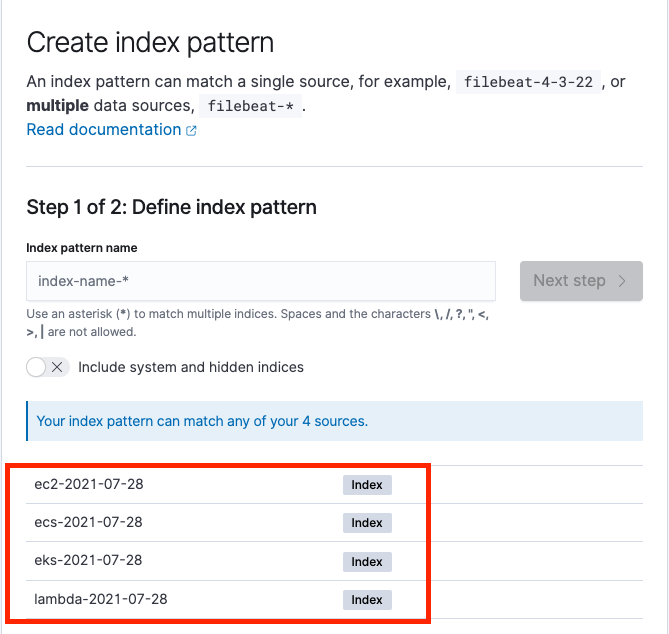Click the Index badge for eks-2021-07-28
This screenshot has height=634, width=669.
(x=367, y=562)
